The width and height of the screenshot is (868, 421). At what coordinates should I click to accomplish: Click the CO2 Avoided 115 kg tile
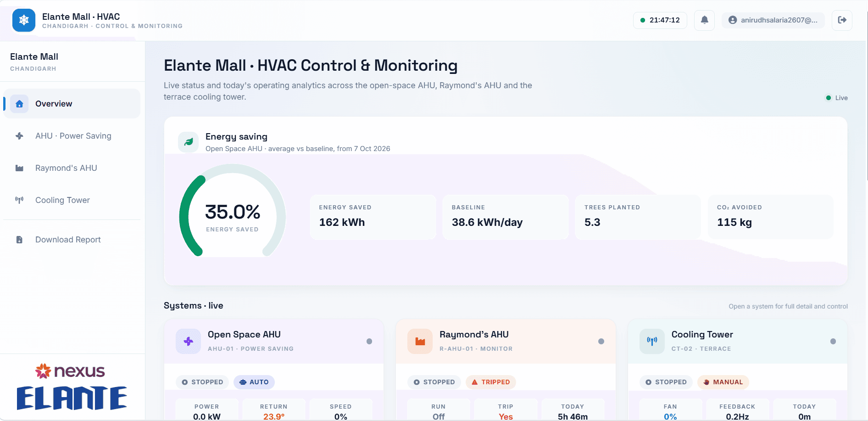(771, 217)
